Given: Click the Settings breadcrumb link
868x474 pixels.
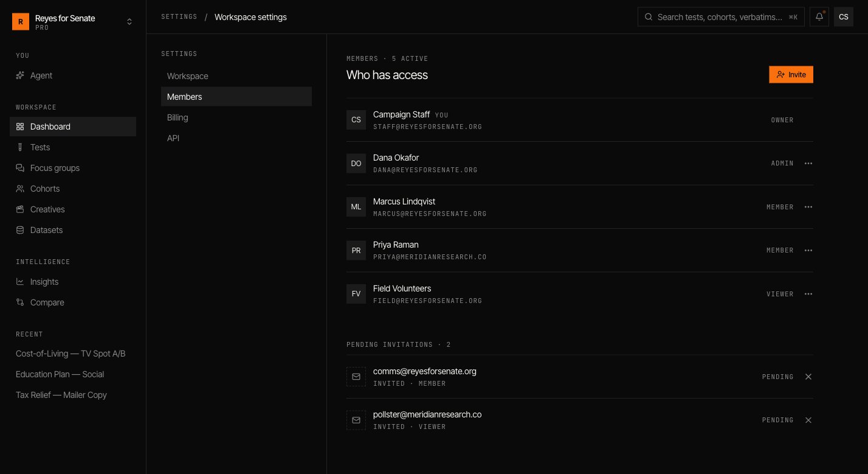Looking at the screenshot, I should pyautogui.click(x=179, y=17).
